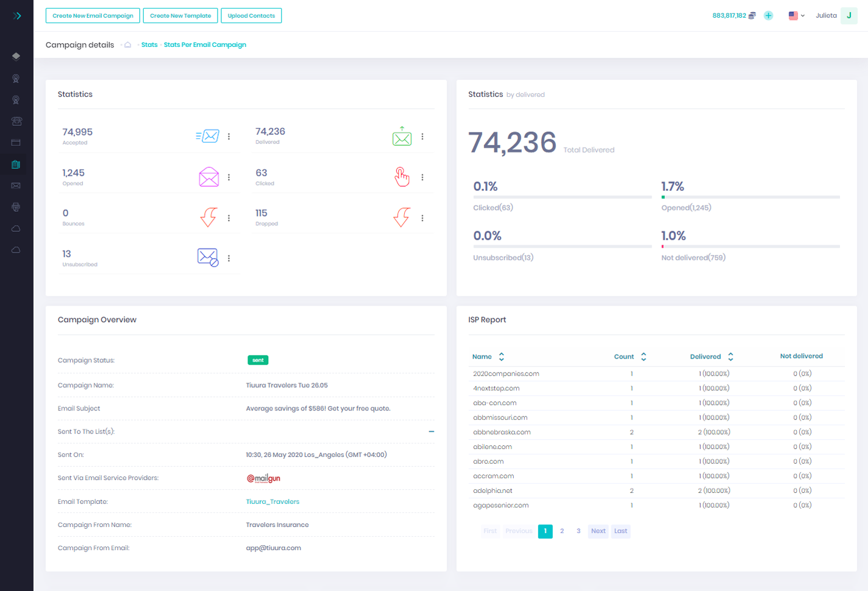The height and width of the screenshot is (591, 868).
Task: Select the 2020companies.com row
Action: [x=656, y=374]
